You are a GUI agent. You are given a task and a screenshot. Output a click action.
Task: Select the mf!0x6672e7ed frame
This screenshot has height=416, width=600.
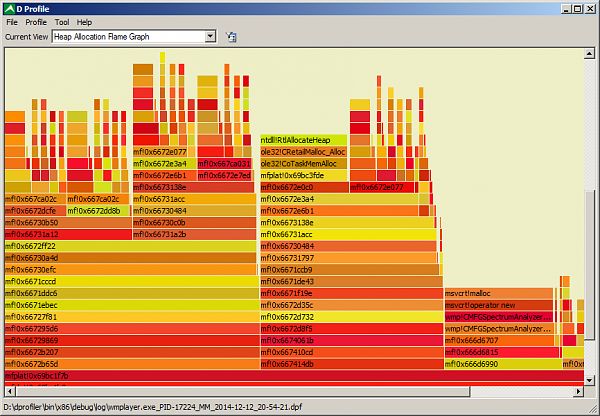[224, 176]
